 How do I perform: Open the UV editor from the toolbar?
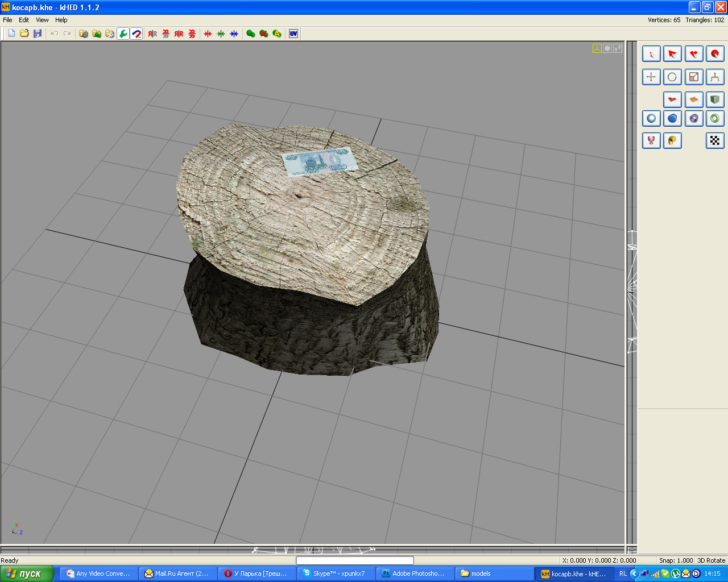pyautogui.click(x=293, y=34)
